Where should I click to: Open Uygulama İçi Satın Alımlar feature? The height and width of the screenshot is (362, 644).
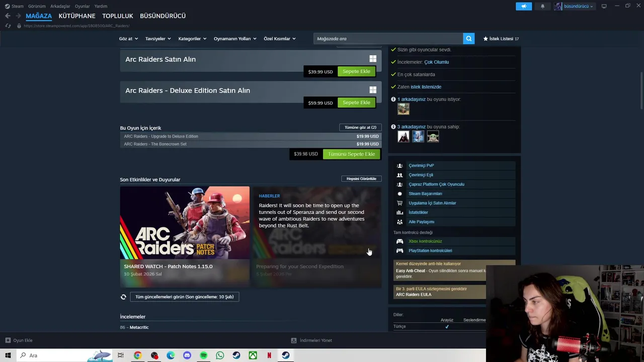(x=432, y=203)
